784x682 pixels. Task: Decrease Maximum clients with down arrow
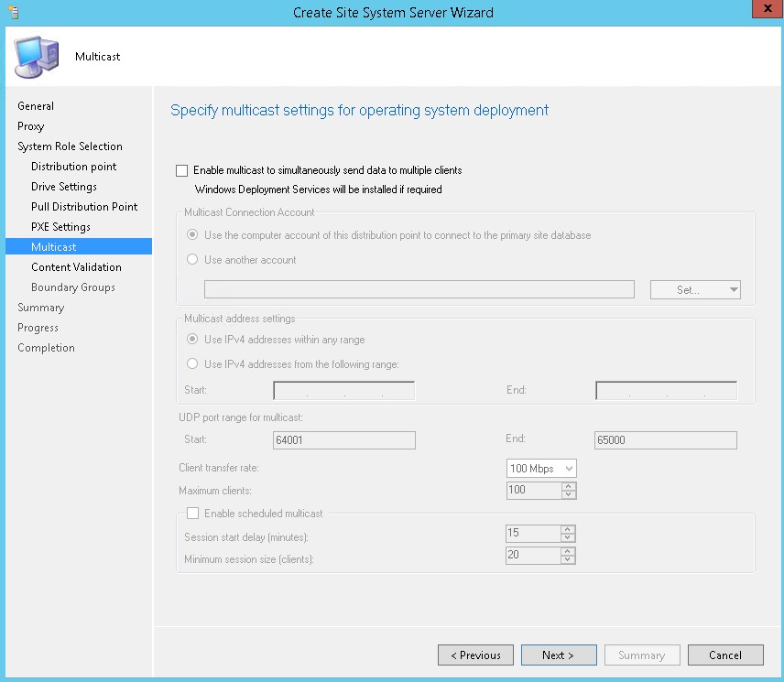[569, 494]
